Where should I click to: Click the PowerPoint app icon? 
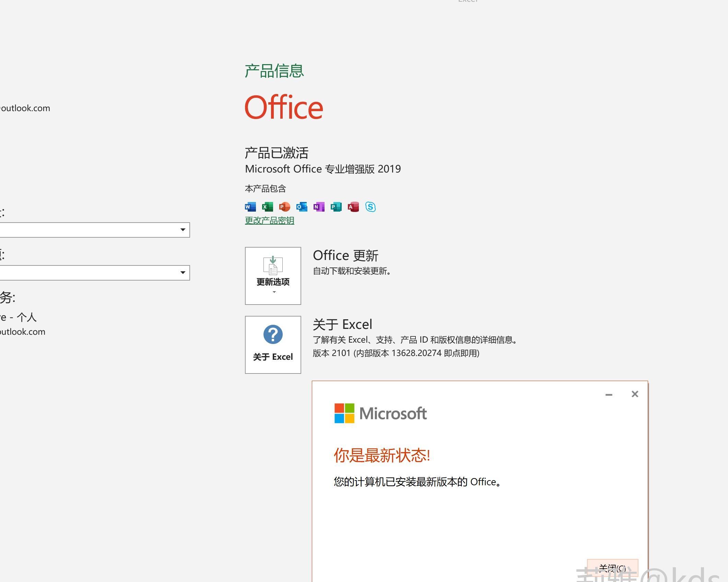pyautogui.click(x=285, y=207)
